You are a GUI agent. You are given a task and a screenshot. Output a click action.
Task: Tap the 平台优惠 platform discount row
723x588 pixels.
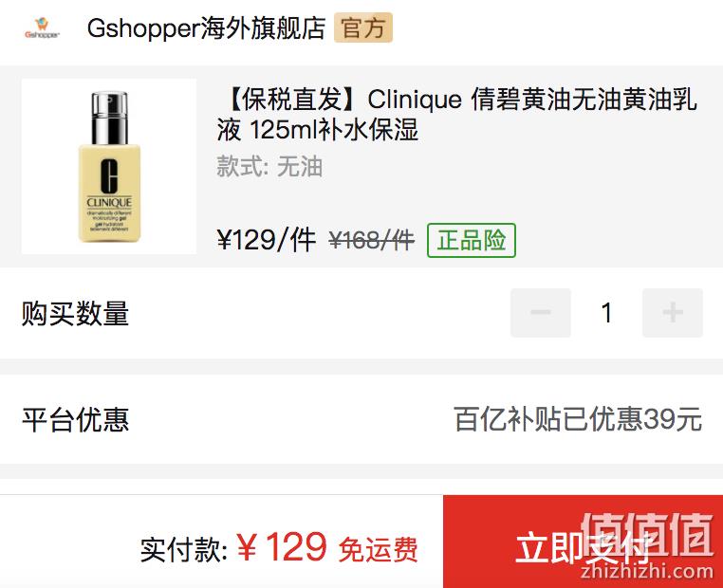pos(361,419)
